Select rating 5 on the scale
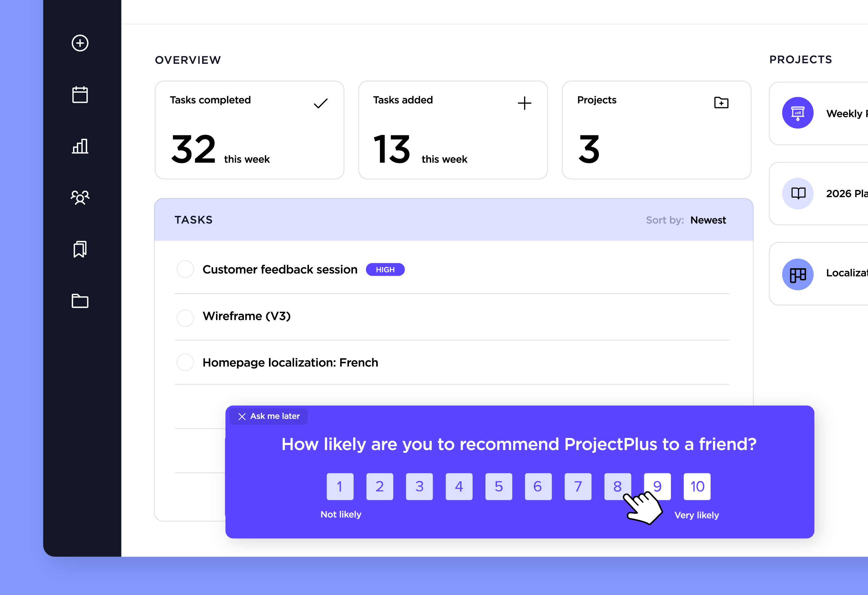 499,486
